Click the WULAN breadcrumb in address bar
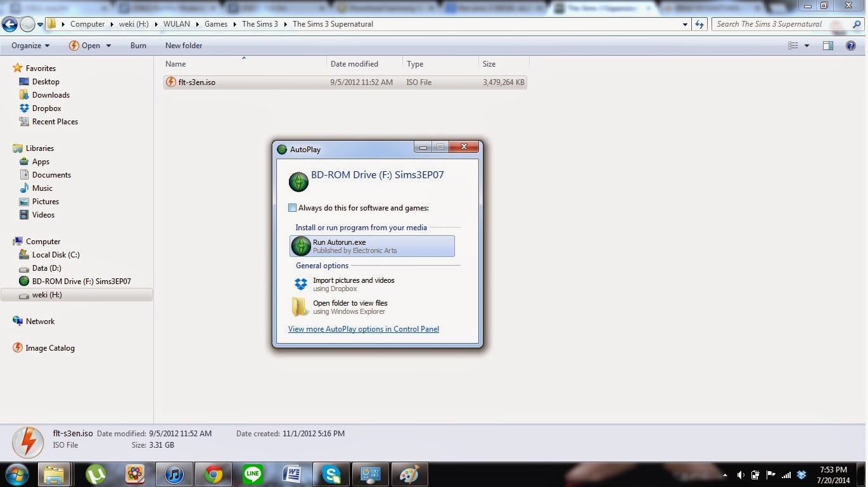The image size is (868, 487). (178, 24)
